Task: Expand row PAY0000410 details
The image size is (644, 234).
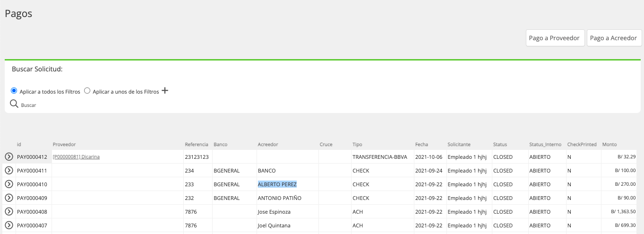Action: (9, 184)
